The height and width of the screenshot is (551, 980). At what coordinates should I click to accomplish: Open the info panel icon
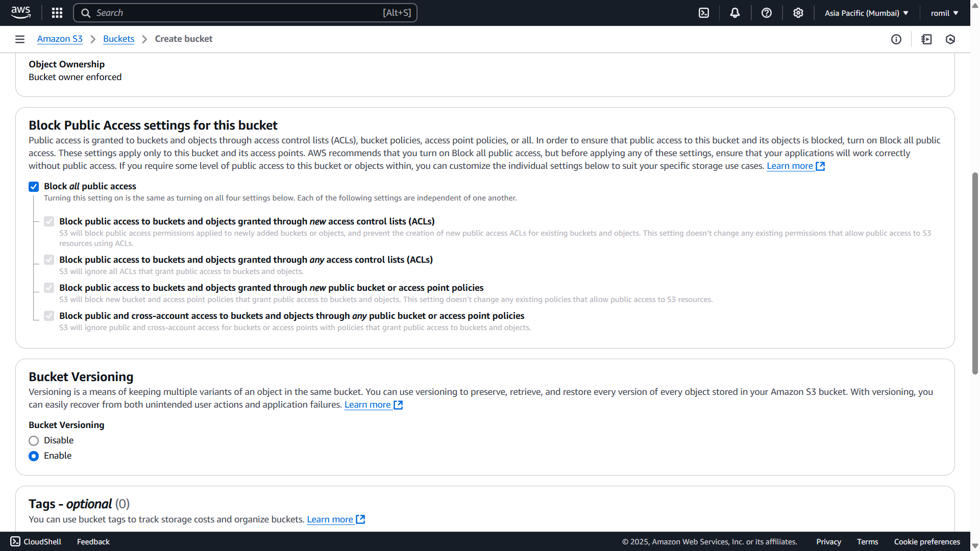tap(896, 39)
